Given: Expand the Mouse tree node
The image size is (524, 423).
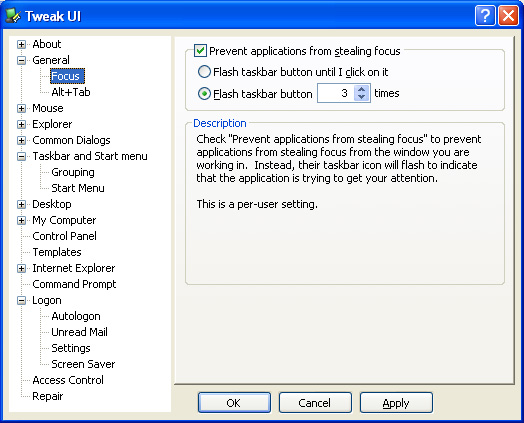Looking at the screenshot, I should [21, 109].
